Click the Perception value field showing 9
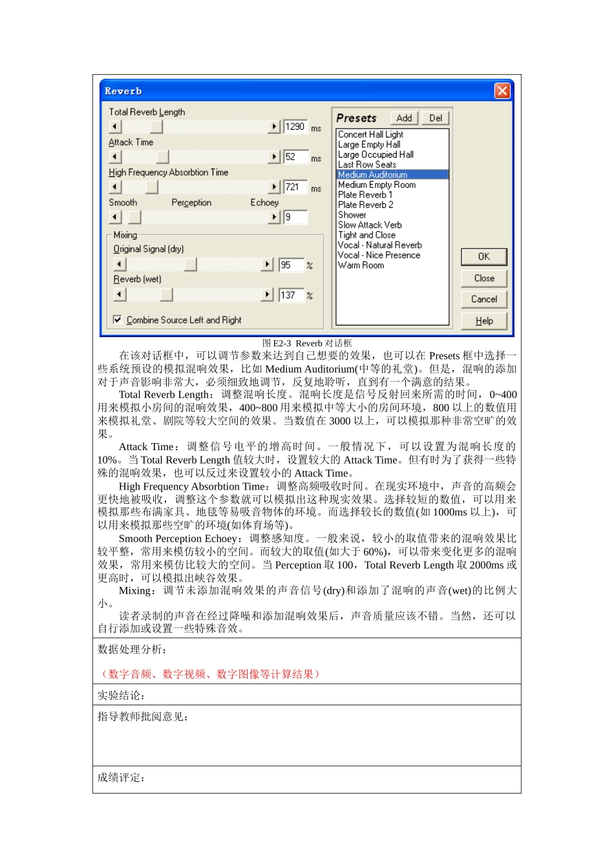Screen dimensions: 614x868 coord(296,218)
